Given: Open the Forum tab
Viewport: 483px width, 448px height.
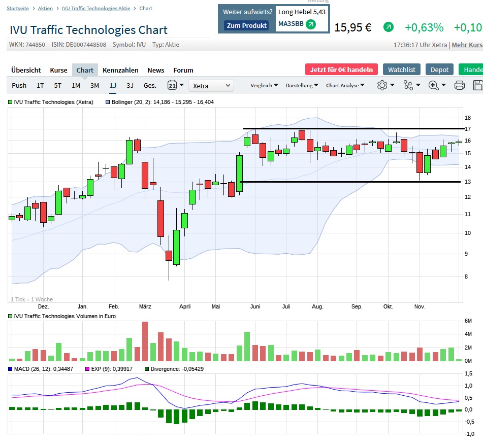Looking at the screenshot, I should [x=183, y=70].
